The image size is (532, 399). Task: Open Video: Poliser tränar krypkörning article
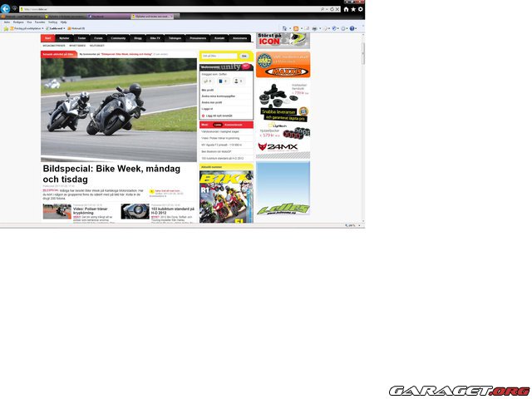[x=93, y=209]
